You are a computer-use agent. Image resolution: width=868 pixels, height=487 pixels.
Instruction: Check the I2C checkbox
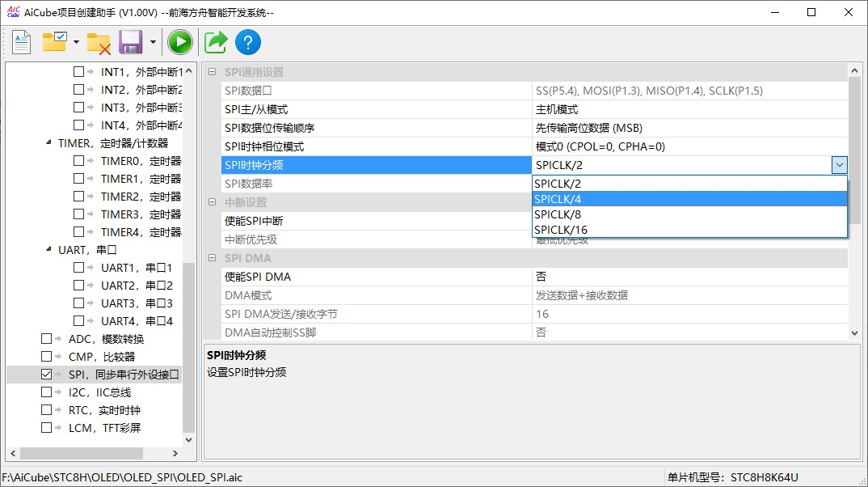(x=47, y=392)
